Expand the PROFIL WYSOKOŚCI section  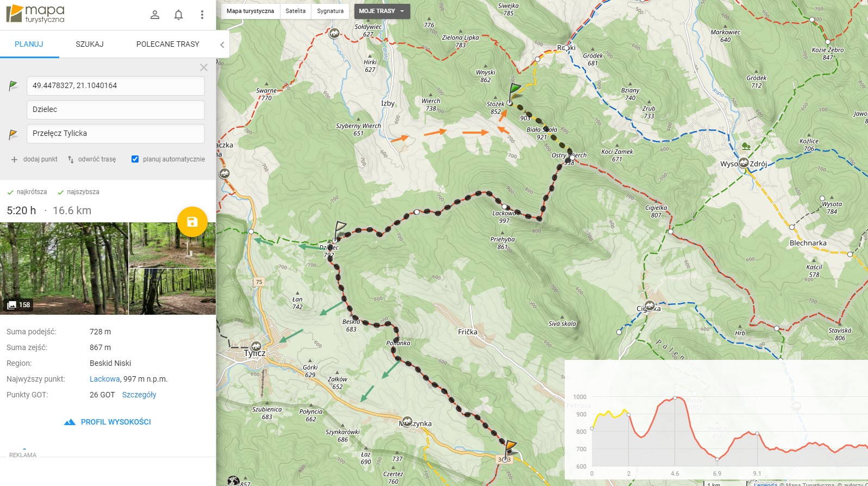coord(108,422)
